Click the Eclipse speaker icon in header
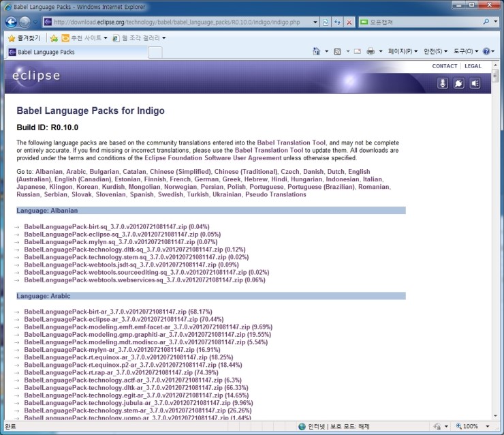This screenshot has width=504, height=435. pyautogui.click(x=475, y=83)
